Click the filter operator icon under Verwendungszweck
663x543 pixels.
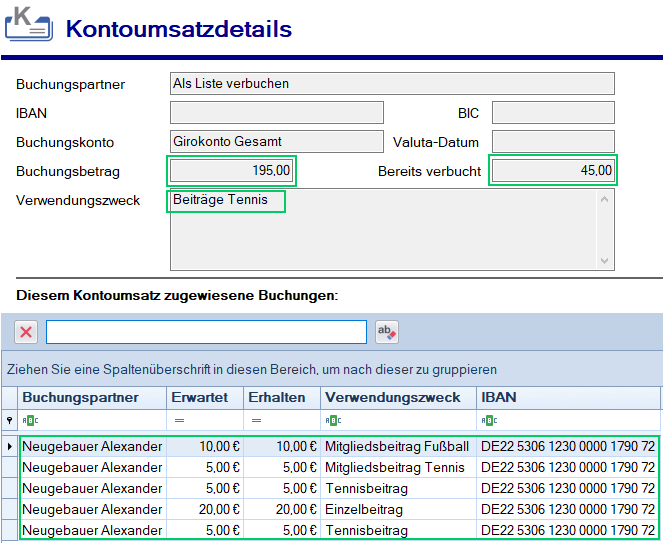(x=332, y=421)
